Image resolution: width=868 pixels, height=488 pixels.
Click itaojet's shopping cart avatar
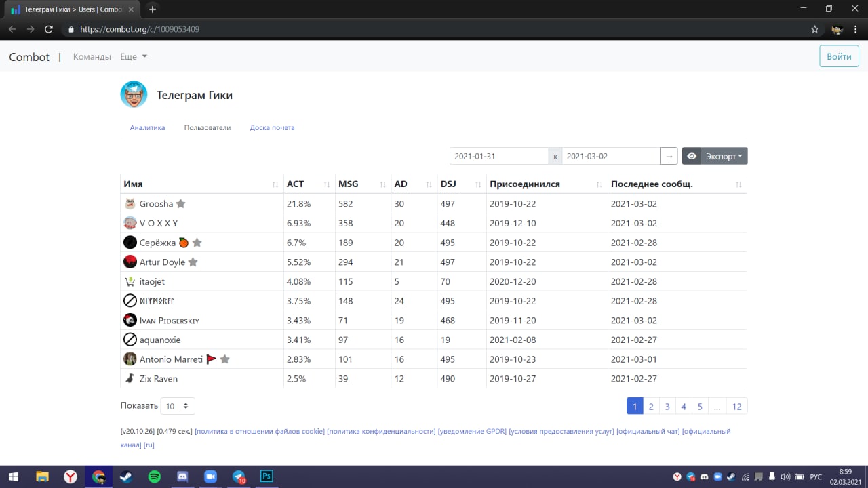130,281
